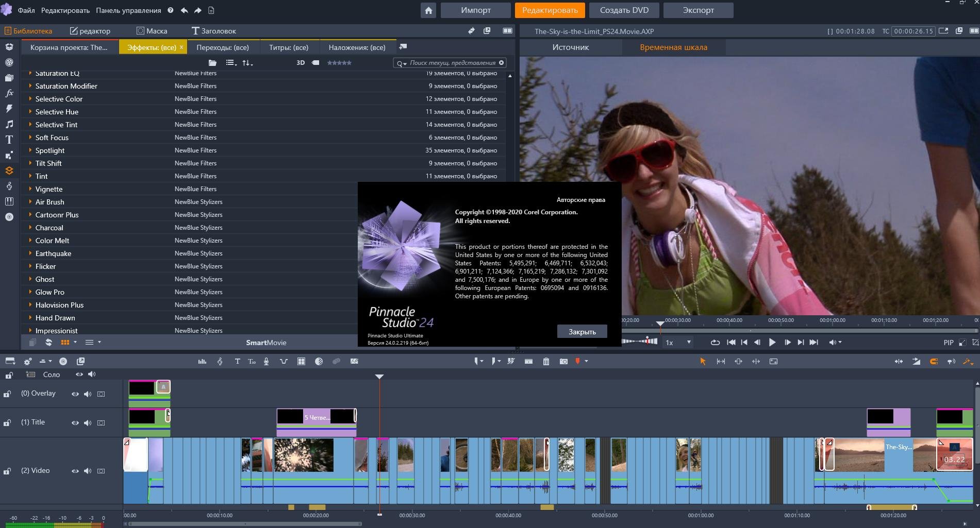Hide the (0) Overlay track
This screenshot has height=528, width=980.
click(x=75, y=394)
